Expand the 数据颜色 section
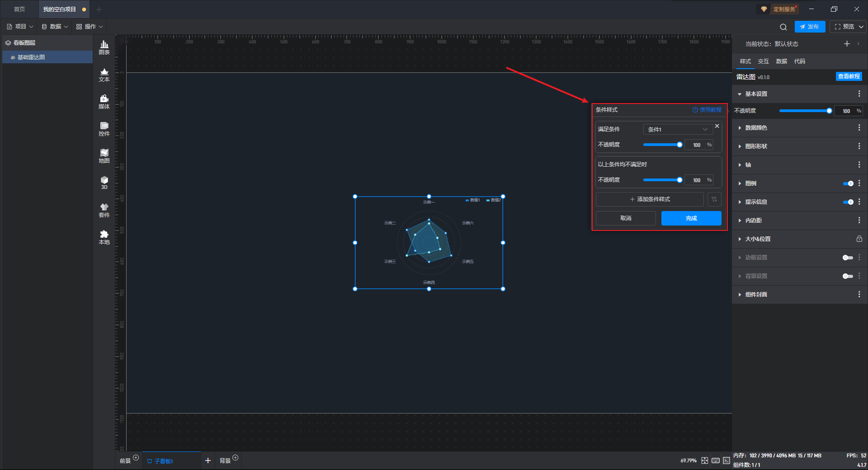Screen dimensions: 868x470 tap(756, 128)
